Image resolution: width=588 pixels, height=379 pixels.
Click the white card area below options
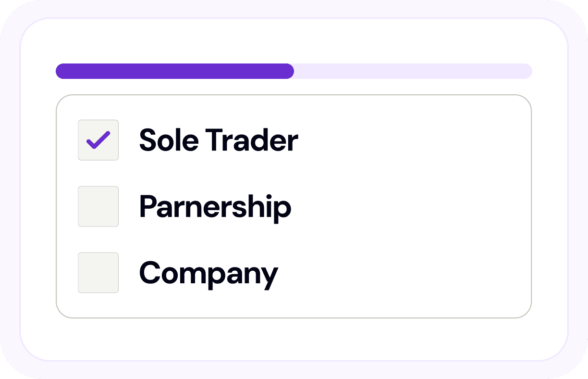(x=294, y=339)
